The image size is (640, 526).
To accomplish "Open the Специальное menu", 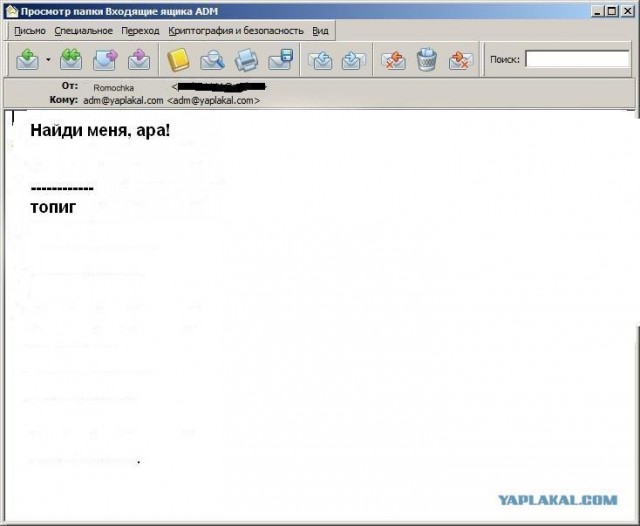I will tap(83, 31).
